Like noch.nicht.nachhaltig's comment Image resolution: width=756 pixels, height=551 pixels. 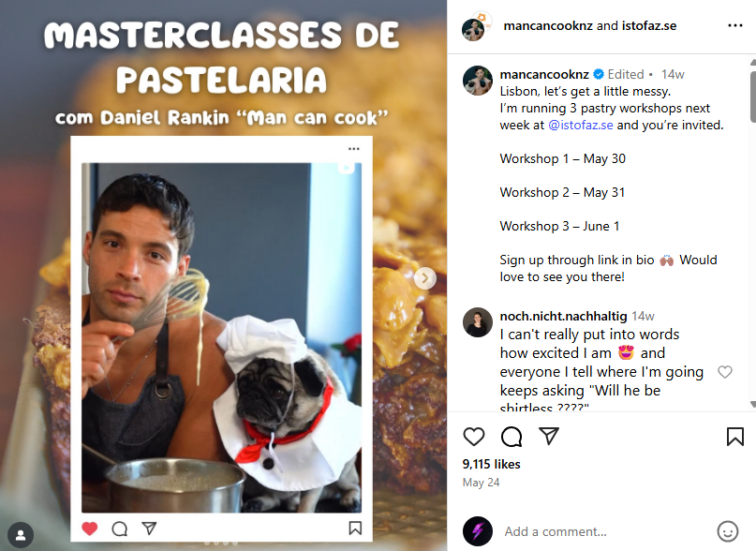click(x=725, y=371)
